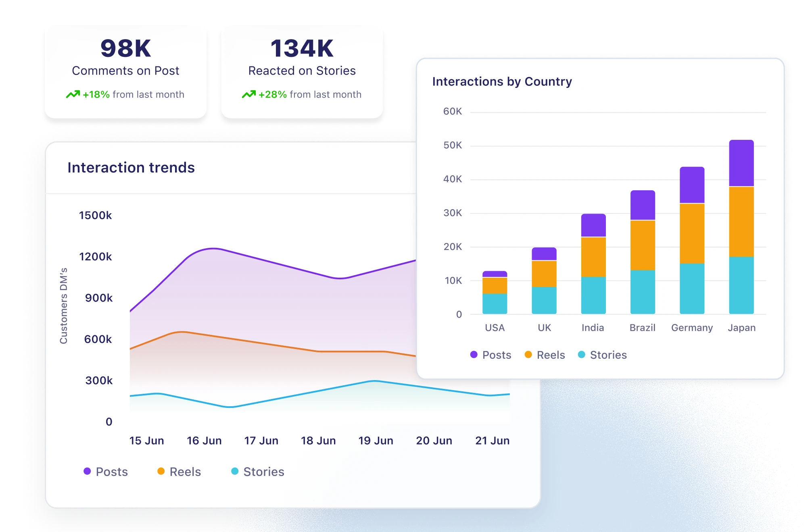
Task: Click the "20K" gridline label
Action: [453, 247]
